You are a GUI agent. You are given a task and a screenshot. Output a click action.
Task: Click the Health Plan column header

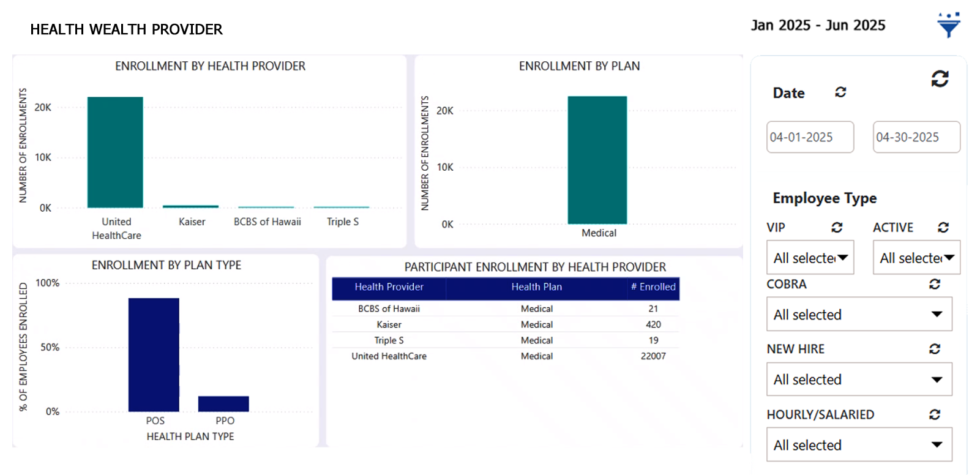pos(536,287)
